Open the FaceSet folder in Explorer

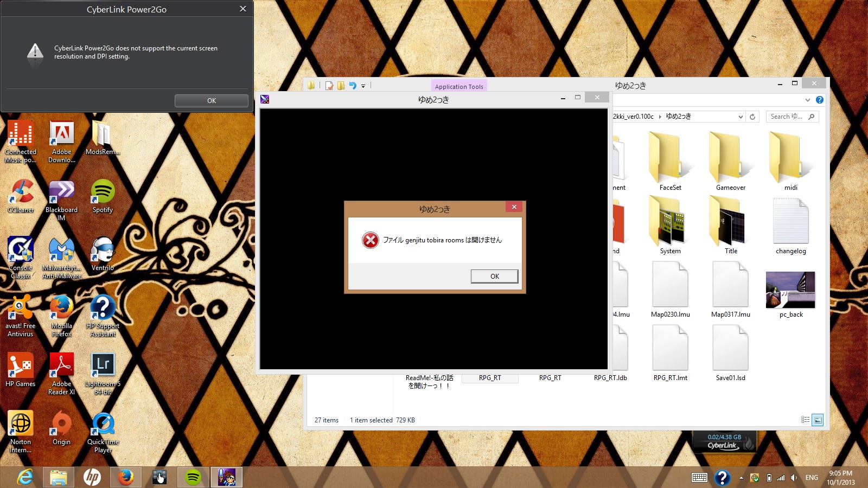(x=671, y=160)
